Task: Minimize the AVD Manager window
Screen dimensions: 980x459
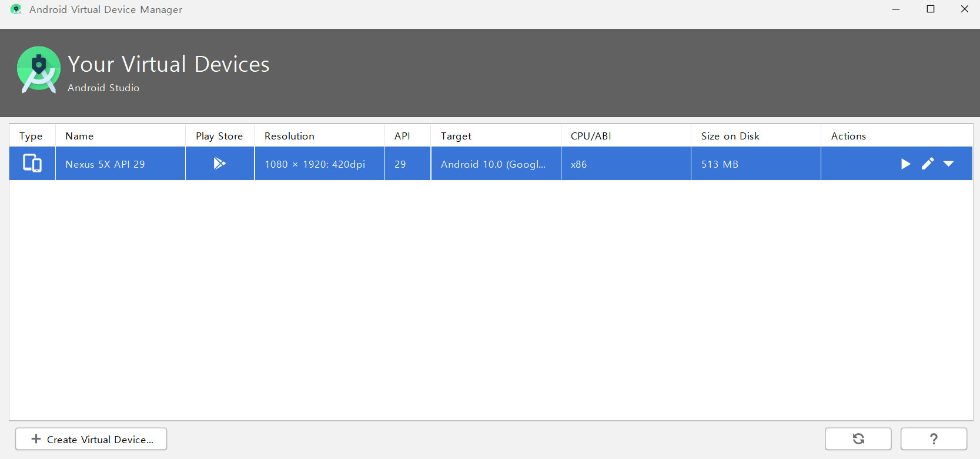Action: coord(896,9)
